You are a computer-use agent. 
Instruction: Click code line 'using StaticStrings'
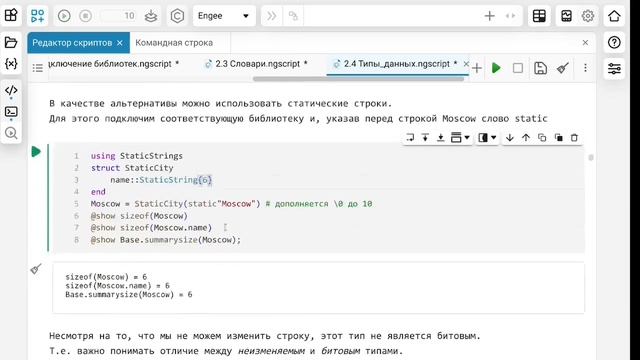(x=137, y=156)
